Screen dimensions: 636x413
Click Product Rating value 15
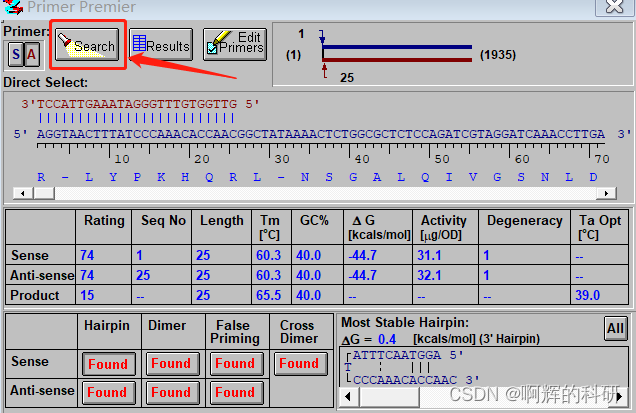coord(87,295)
